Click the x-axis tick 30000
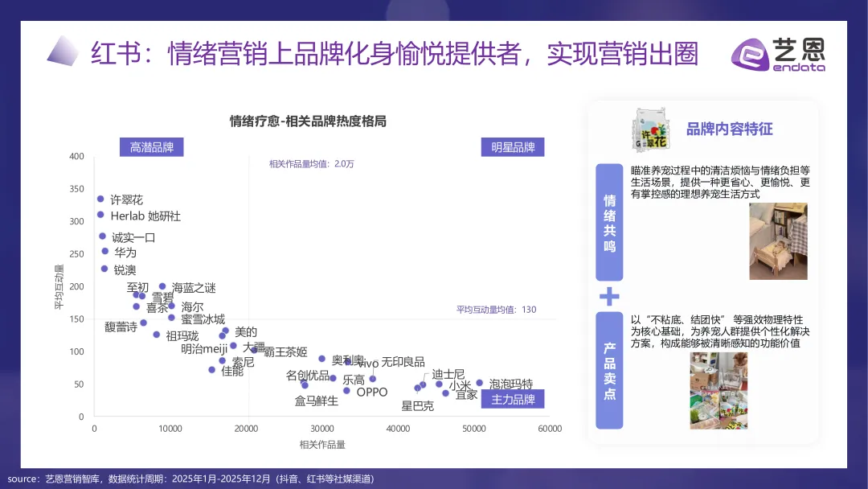The image size is (868, 489). tap(322, 429)
